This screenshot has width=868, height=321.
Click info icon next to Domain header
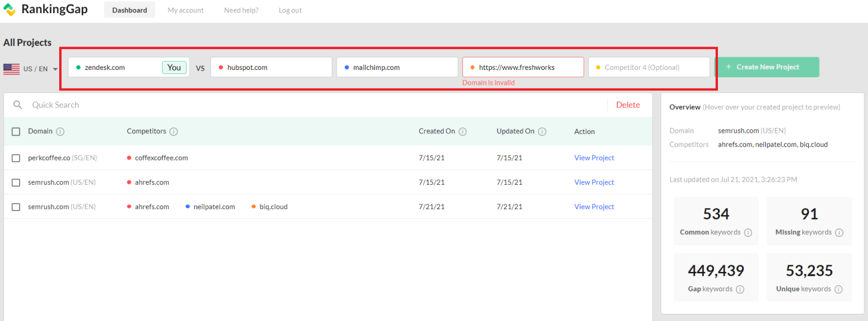[x=60, y=132]
